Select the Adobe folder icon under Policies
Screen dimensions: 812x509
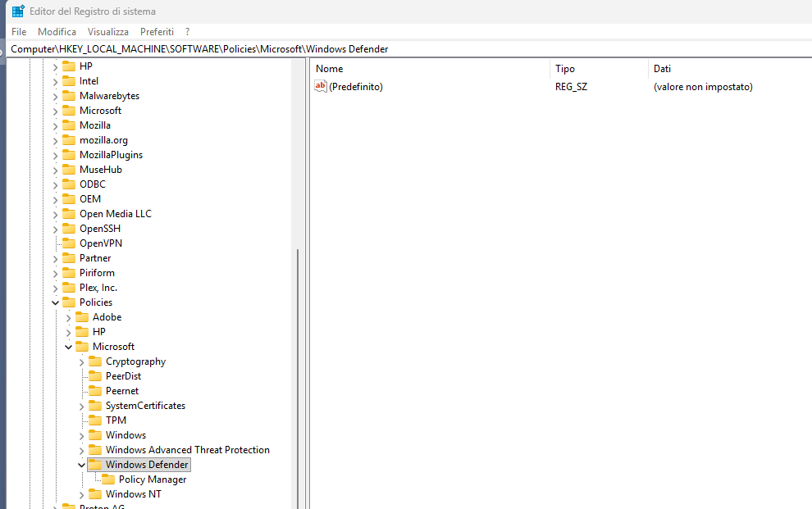(82, 317)
